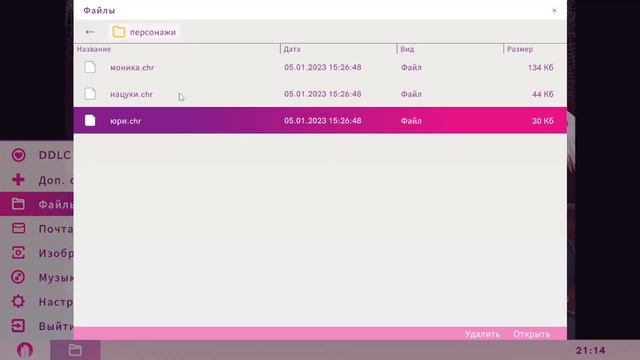Click the envelope icon for Почта
Screen dimensions: 640x360
point(18,228)
